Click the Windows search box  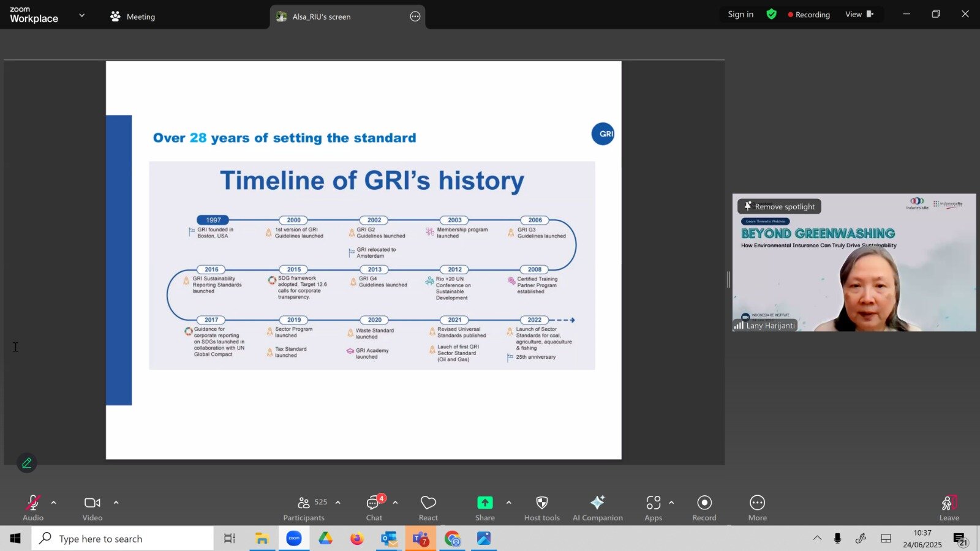[x=123, y=538]
